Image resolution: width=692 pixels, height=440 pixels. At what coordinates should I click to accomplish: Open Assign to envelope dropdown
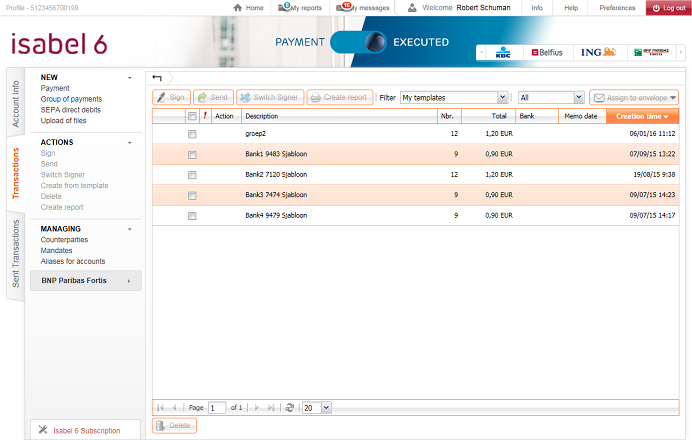click(x=634, y=98)
